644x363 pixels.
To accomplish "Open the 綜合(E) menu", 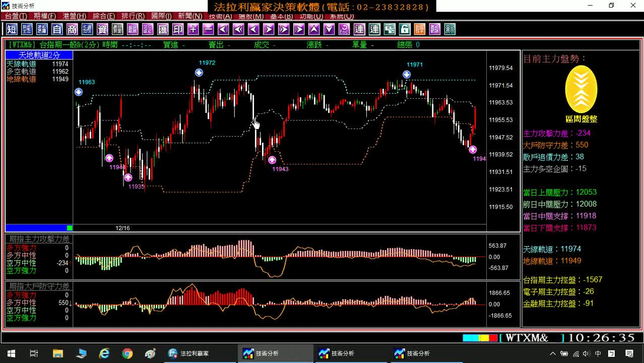I will pos(104,17).
